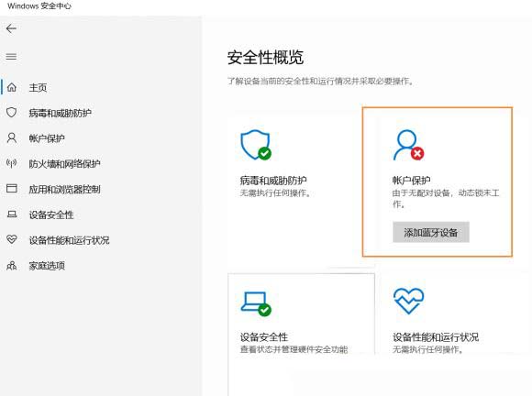Viewport: 532px width, 396px height.
Task: Click the laptop device icon in sidebar
Action: [12, 214]
